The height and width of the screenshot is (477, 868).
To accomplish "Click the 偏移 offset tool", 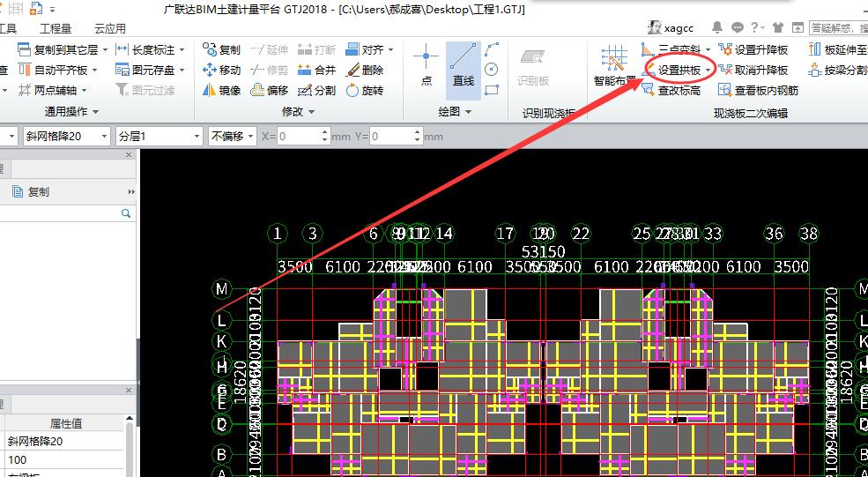I will coord(269,90).
